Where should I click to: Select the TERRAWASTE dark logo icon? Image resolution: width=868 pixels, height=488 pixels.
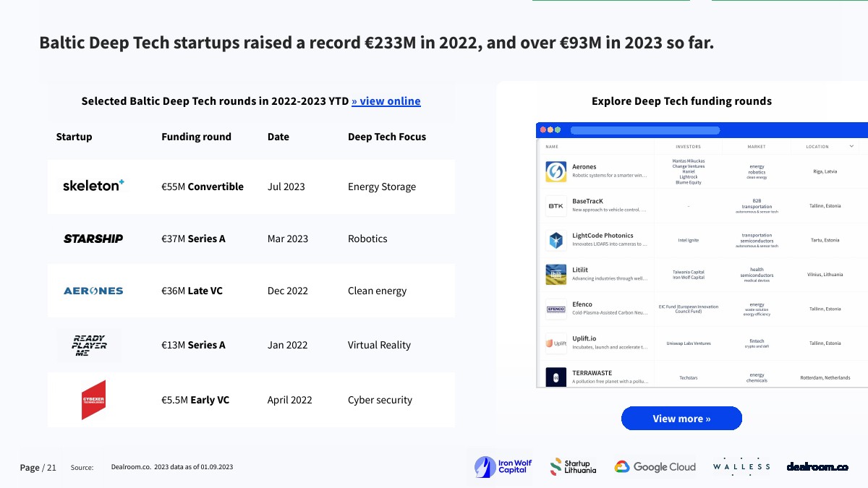[x=556, y=377]
